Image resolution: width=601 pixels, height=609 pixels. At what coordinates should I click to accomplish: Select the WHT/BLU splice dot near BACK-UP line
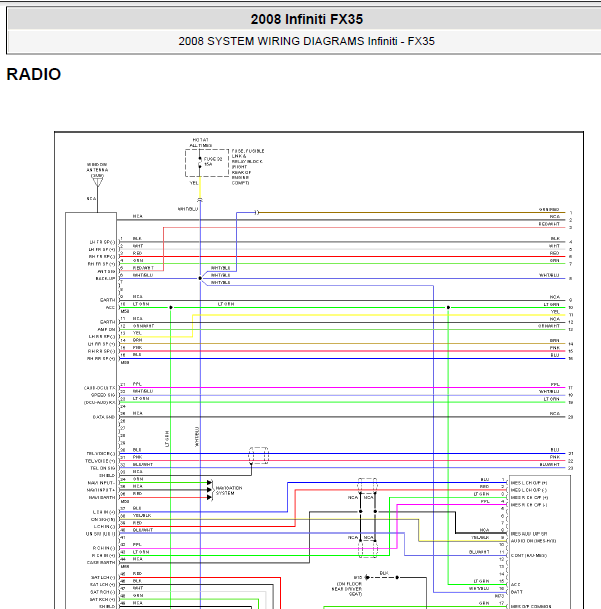coord(200,278)
